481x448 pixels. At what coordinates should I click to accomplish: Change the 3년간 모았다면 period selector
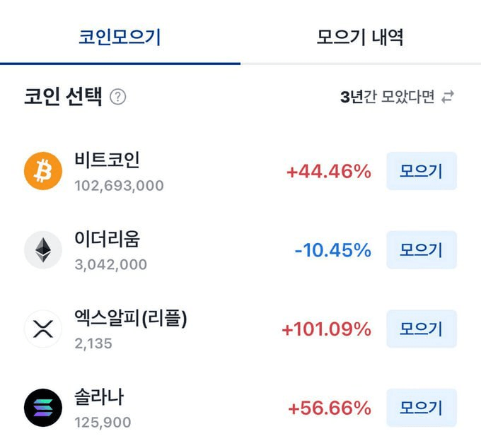click(388, 97)
